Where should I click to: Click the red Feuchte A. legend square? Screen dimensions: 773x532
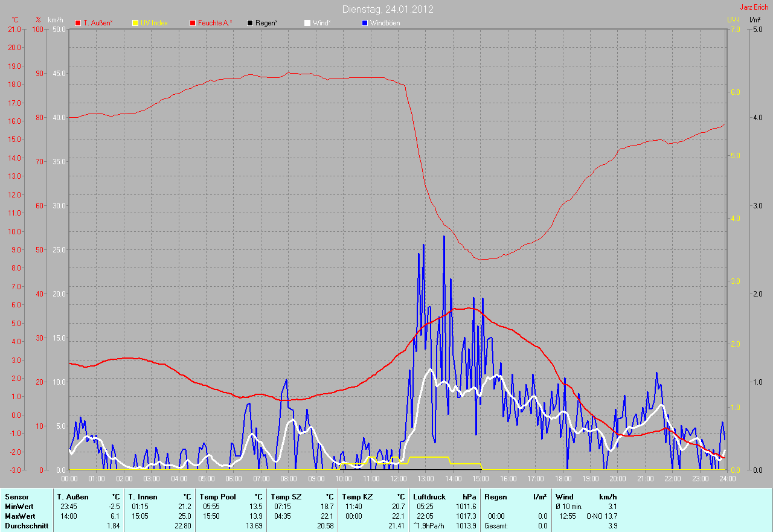[193, 23]
